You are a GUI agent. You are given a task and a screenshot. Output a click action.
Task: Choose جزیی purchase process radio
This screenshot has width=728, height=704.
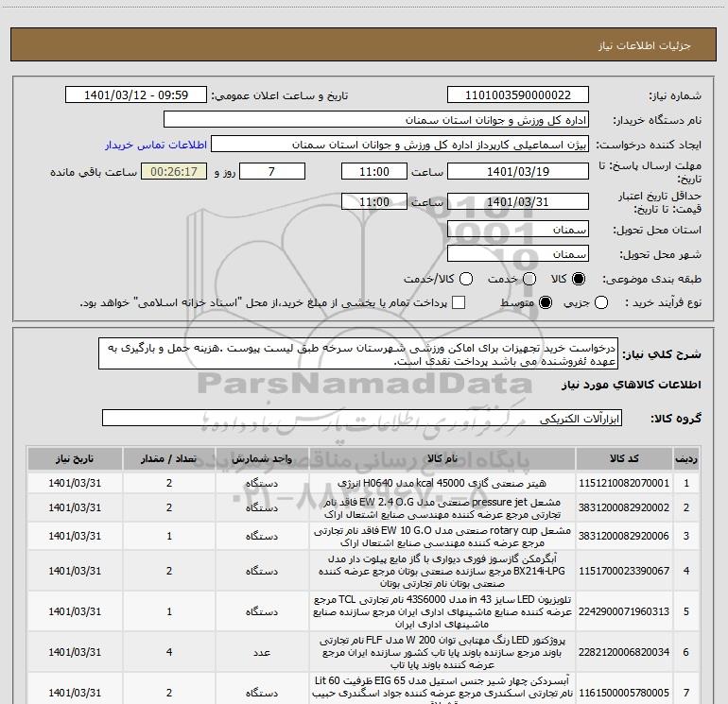(601, 302)
